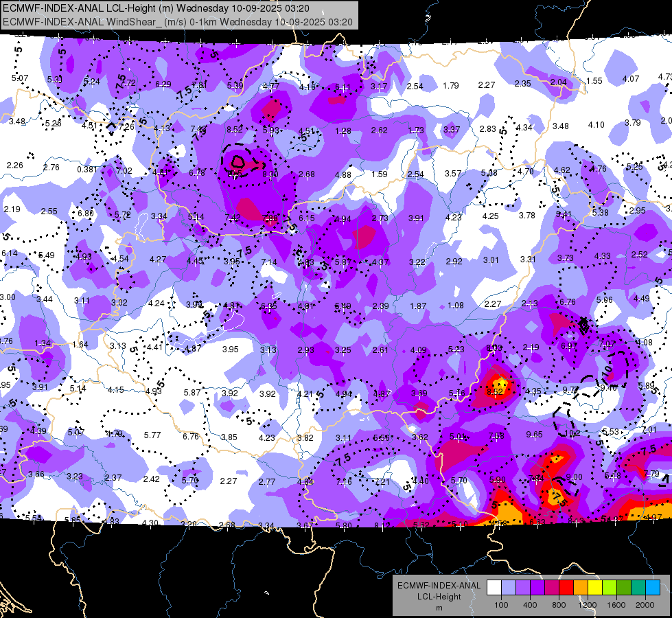Click the map value 2.61
672x618 pixels.
click(x=380, y=350)
